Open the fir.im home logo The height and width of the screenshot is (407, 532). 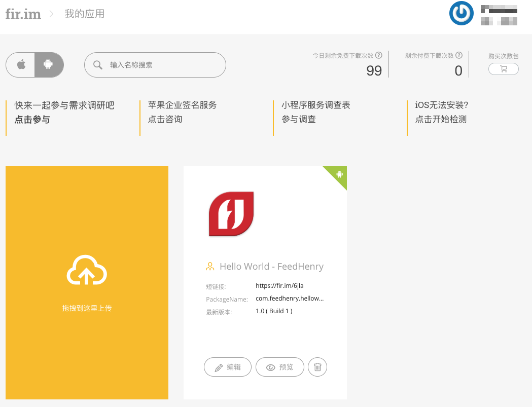pos(23,14)
